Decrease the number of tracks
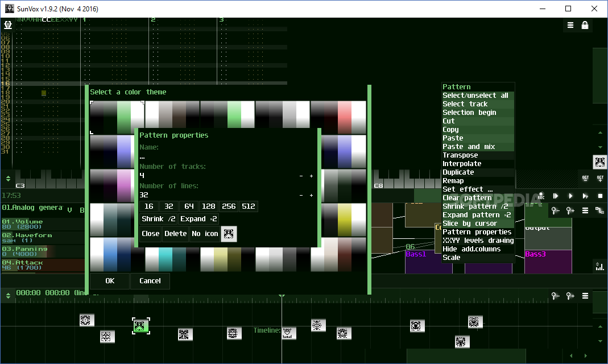This screenshot has height=364, width=608. click(301, 176)
